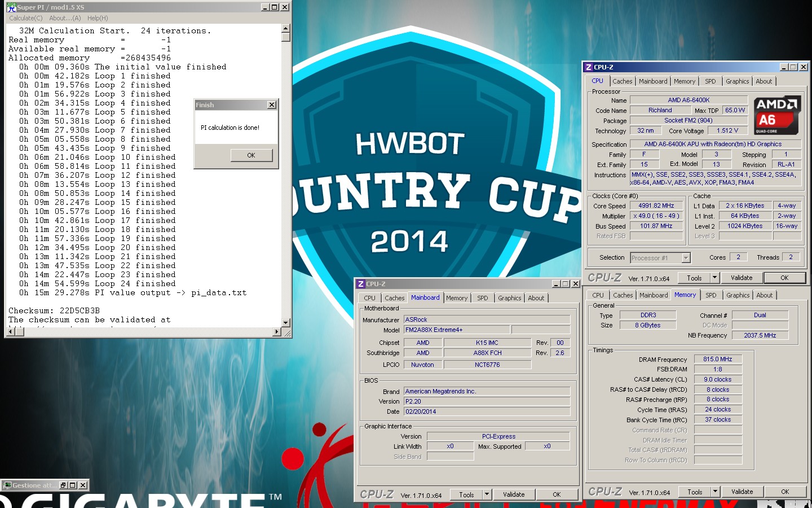Image resolution: width=812 pixels, height=508 pixels.
Task: Restore the Gestione attività minimized window
Action: click(63, 485)
